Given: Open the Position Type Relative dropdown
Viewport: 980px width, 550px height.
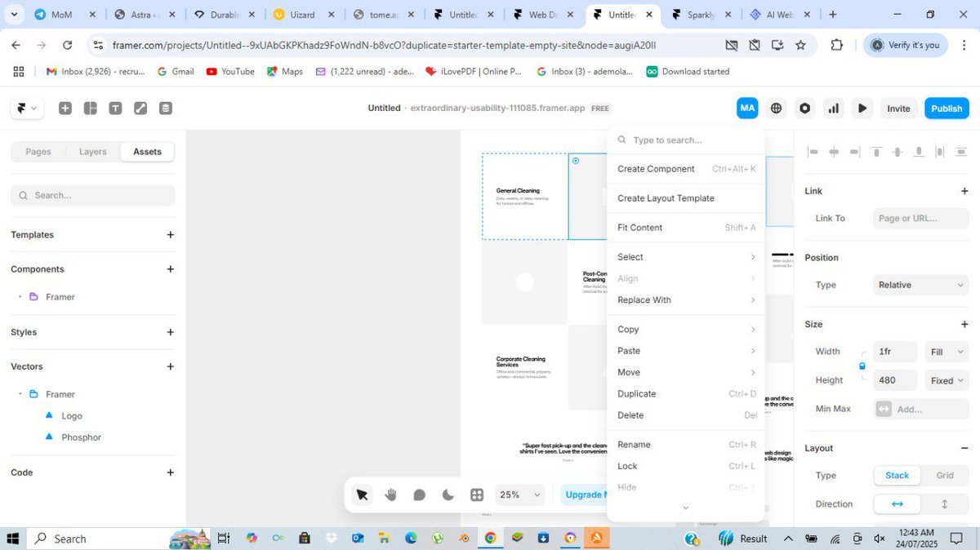Looking at the screenshot, I should click(920, 285).
